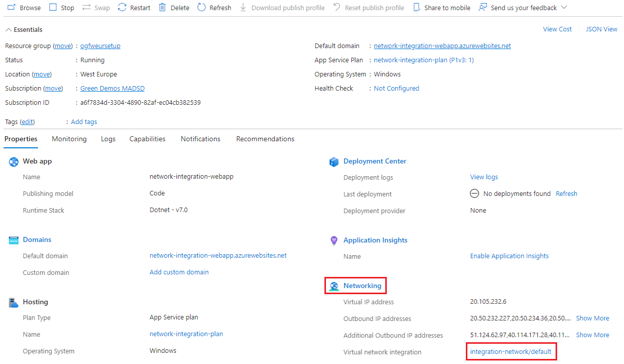Click Add tags for this resource
The height and width of the screenshot is (364, 624).
tap(83, 122)
